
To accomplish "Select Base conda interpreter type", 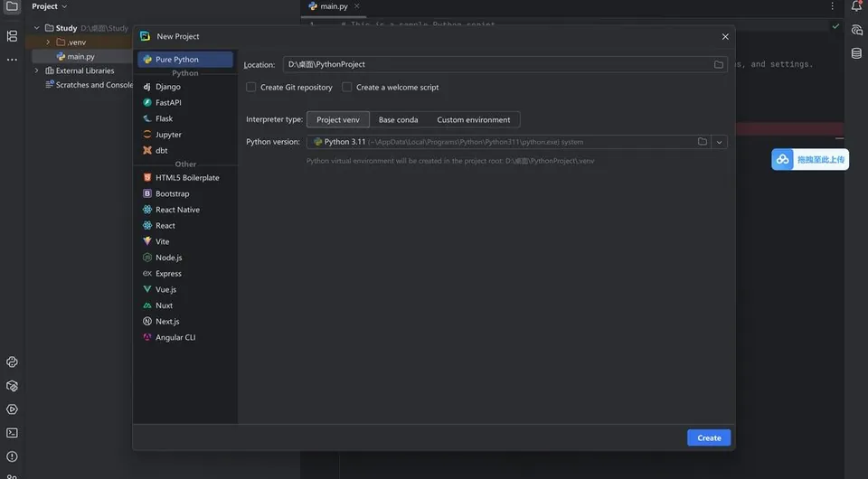I will point(398,119).
